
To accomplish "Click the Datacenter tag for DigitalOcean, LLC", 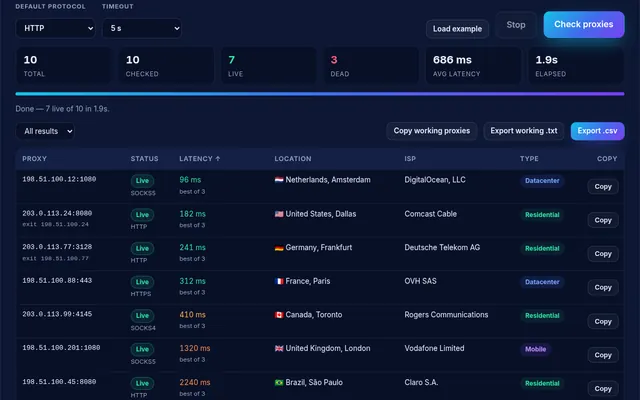I will pyautogui.click(x=542, y=181).
